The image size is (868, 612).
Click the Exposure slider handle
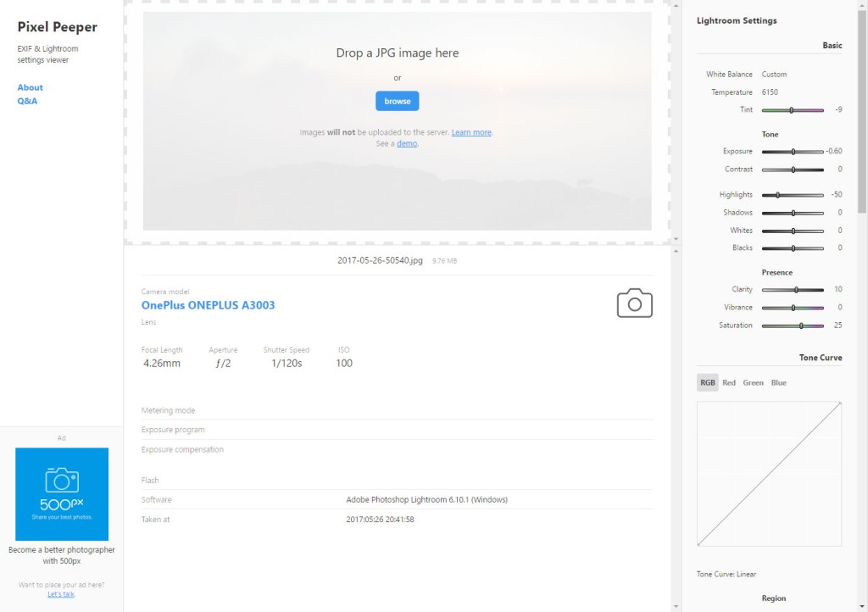point(793,152)
